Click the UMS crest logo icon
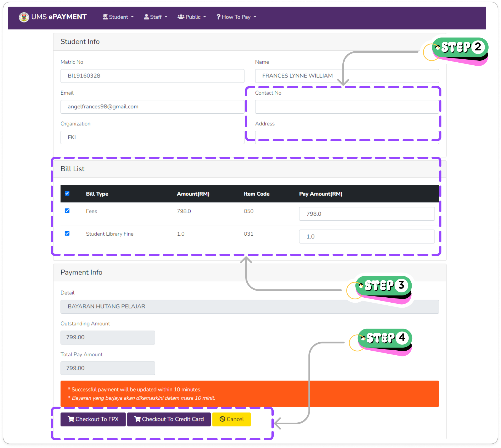 click(x=24, y=17)
